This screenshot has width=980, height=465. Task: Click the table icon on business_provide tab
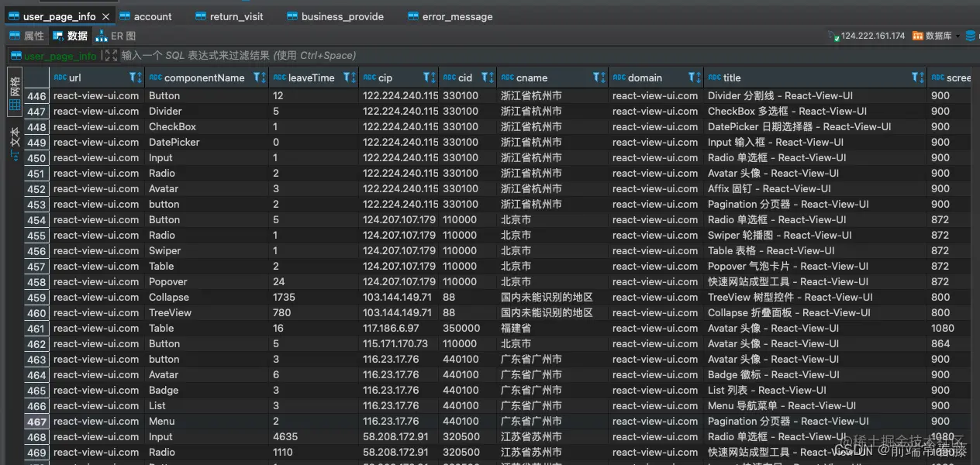292,16
